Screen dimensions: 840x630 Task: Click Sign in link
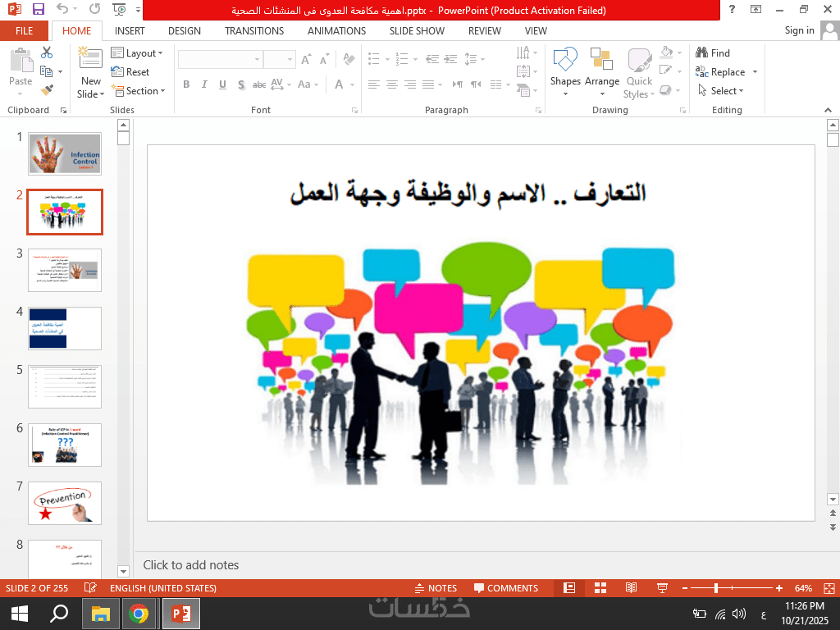[799, 30]
